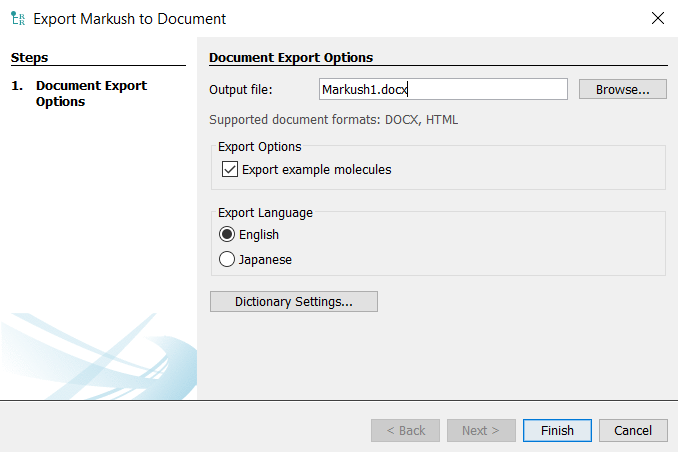Click the bold Document Export Options header
Image resolution: width=678 pixels, height=452 pixels.
tap(290, 57)
